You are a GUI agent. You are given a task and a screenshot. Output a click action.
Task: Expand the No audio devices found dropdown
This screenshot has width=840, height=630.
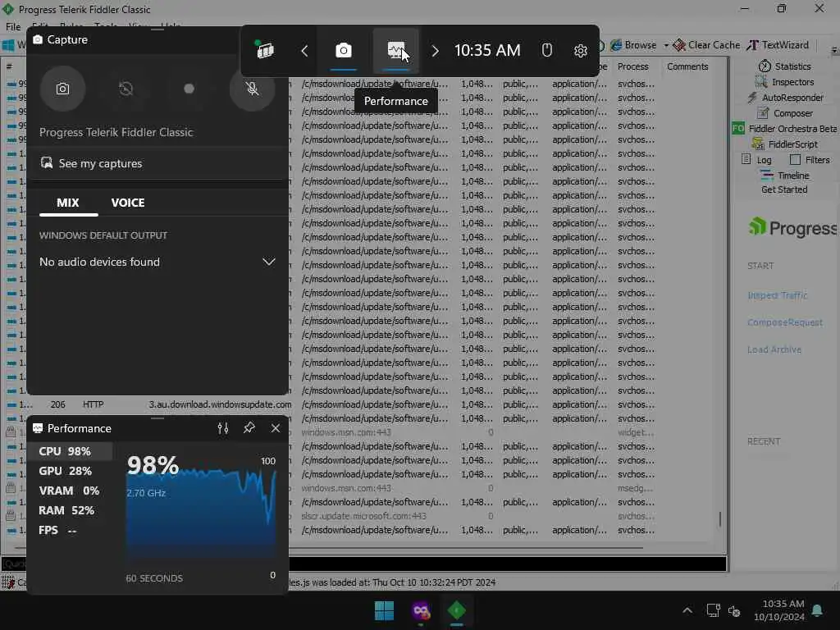tap(268, 262)
